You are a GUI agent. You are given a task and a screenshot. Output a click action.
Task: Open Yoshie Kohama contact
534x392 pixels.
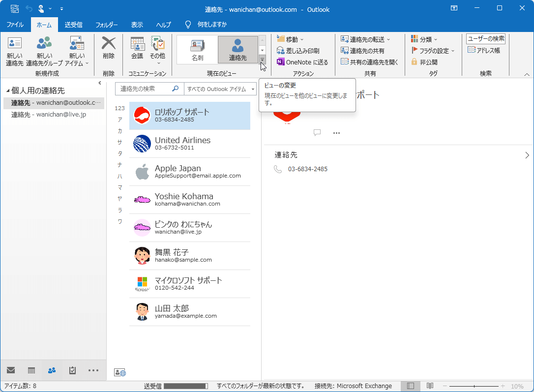click(x=190, y=200)
